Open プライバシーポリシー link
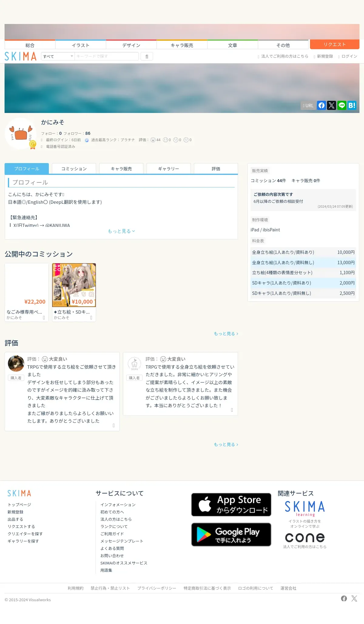This screenshot has width=364, height=624. click(157, 588)
